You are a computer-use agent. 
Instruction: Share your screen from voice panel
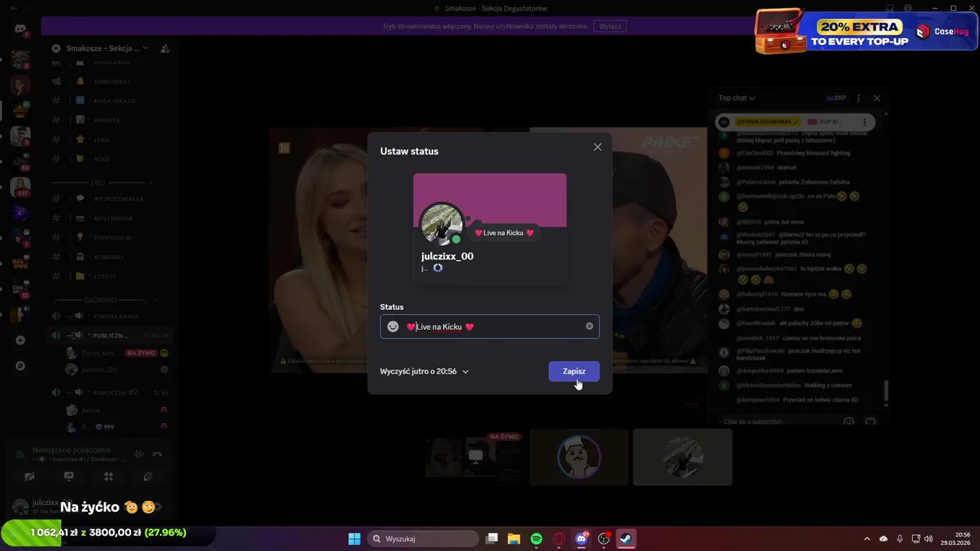[69, 476]
